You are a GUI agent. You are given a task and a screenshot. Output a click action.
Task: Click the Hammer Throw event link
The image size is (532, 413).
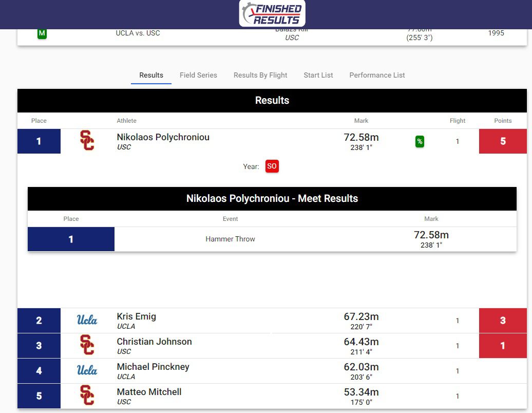click(230, 239)
